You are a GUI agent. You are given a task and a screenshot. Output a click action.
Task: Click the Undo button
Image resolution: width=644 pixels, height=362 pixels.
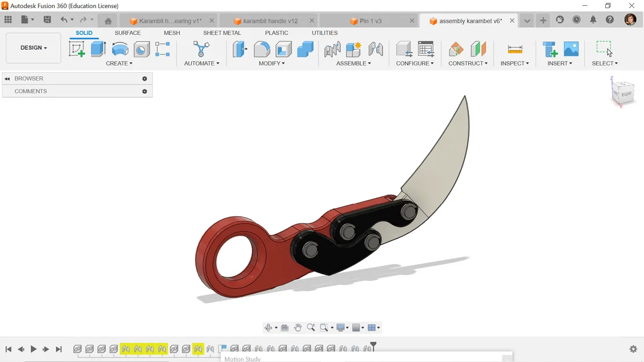coord(64,19)
